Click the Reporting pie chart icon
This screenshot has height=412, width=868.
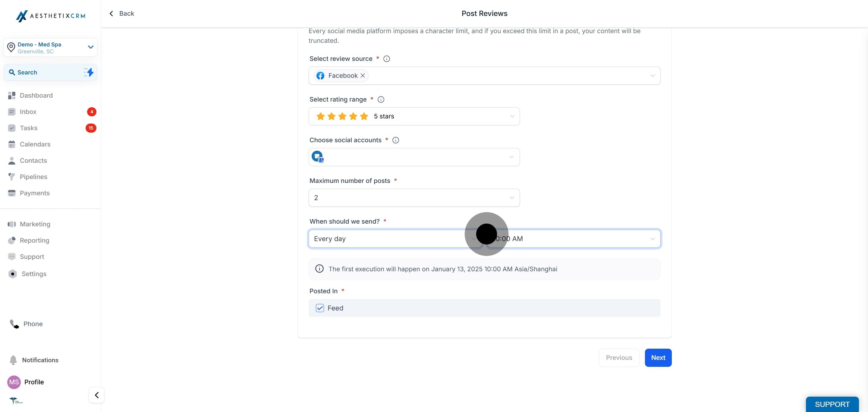point(12,240)
